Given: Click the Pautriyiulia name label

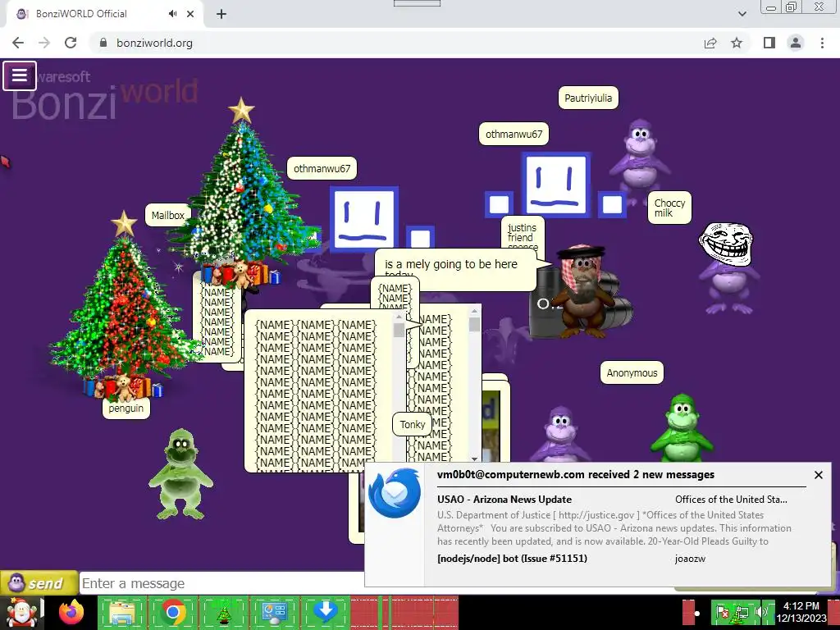Looking at the screenshot, I should pos(588,98).
